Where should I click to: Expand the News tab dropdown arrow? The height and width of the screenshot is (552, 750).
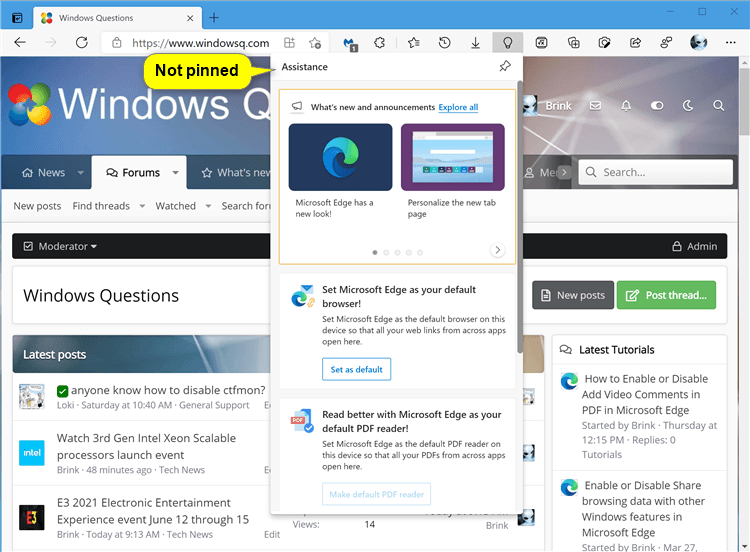80,173
